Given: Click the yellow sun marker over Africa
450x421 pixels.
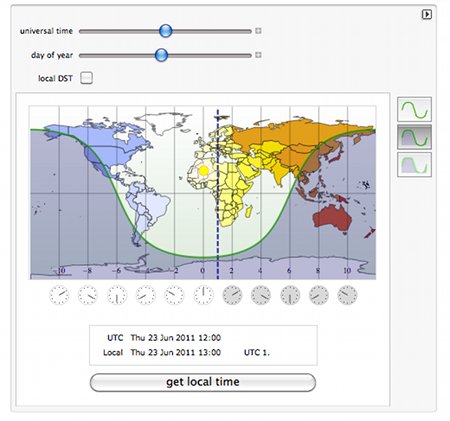Looking at the screenshot, I should [x=203, y=171].
